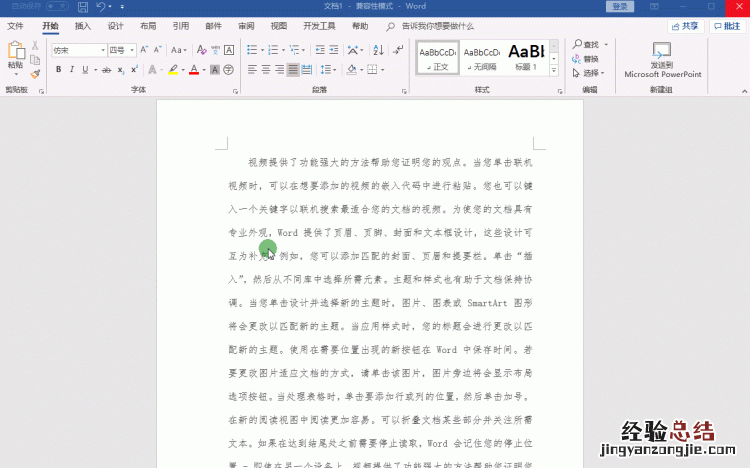The height and width of the screenshot is (468, 750).
Task: Apply strikethrough formatting to text
Action: pos(108,70)
